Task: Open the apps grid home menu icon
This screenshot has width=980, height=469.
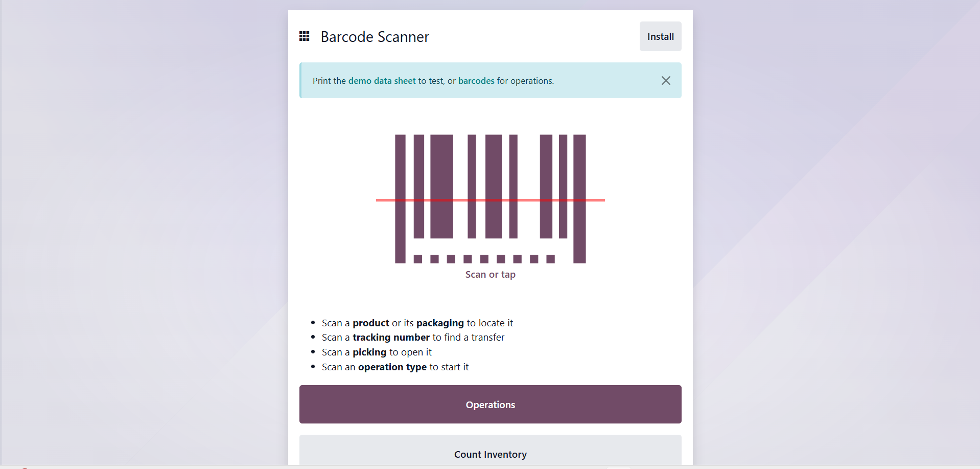Action: (305, 36)
